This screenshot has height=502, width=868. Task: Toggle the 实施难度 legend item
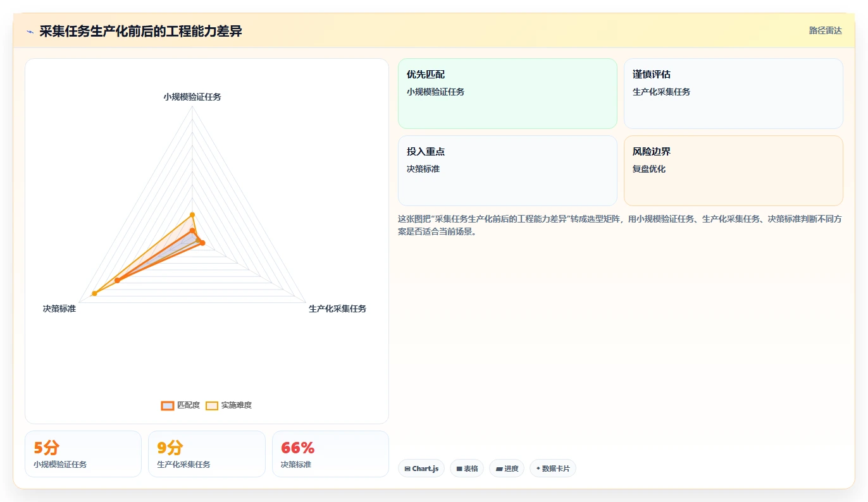[229, 405]
